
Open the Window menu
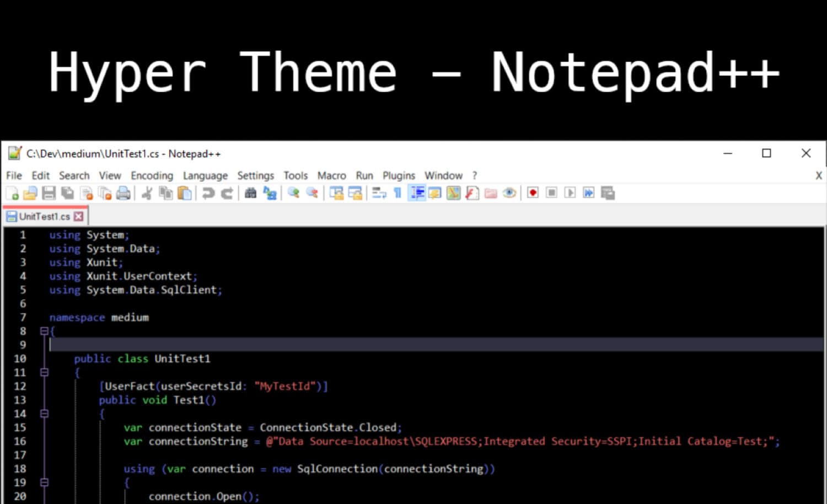coord(443,175)
